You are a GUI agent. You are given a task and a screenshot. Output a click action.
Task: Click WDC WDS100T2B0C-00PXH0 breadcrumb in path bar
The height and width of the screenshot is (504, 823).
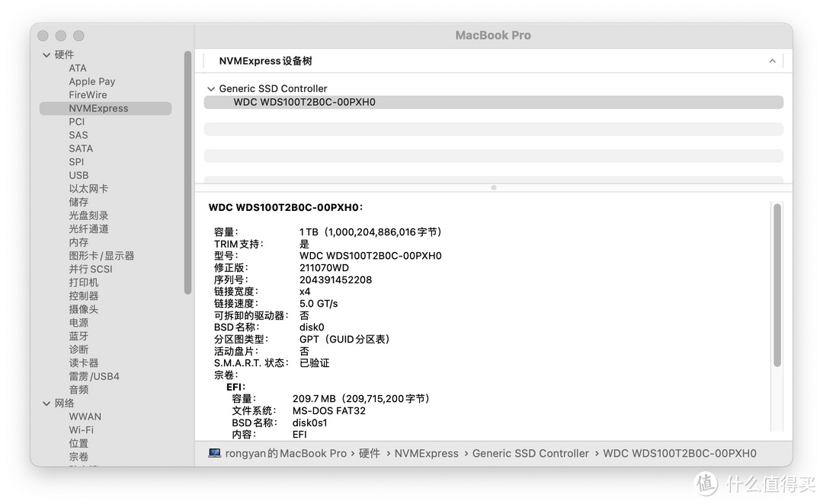(680, 453)
